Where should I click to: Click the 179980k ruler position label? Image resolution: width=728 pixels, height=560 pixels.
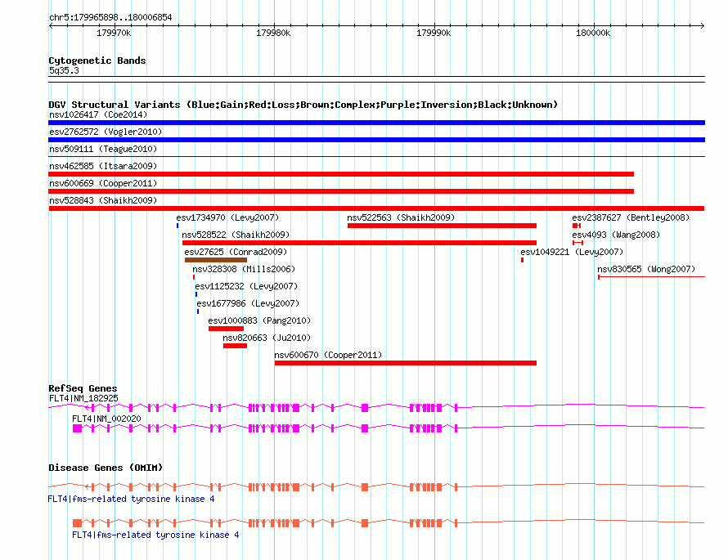(273, 33)
